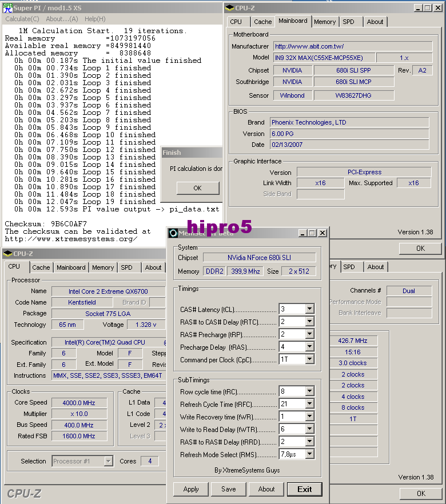Open Mainboard tab in lower-left CPU-Z window
The image size is (446, 504).
[71, 267]
